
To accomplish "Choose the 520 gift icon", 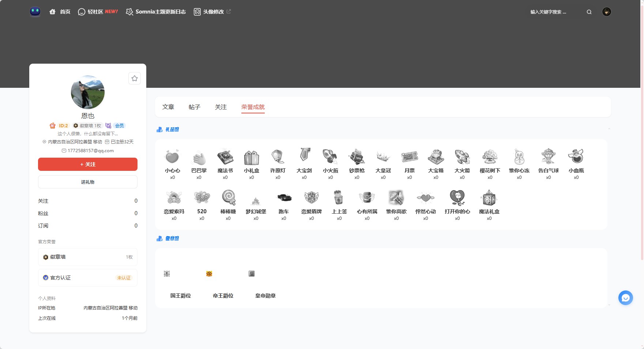I will [x=202, y=198].
